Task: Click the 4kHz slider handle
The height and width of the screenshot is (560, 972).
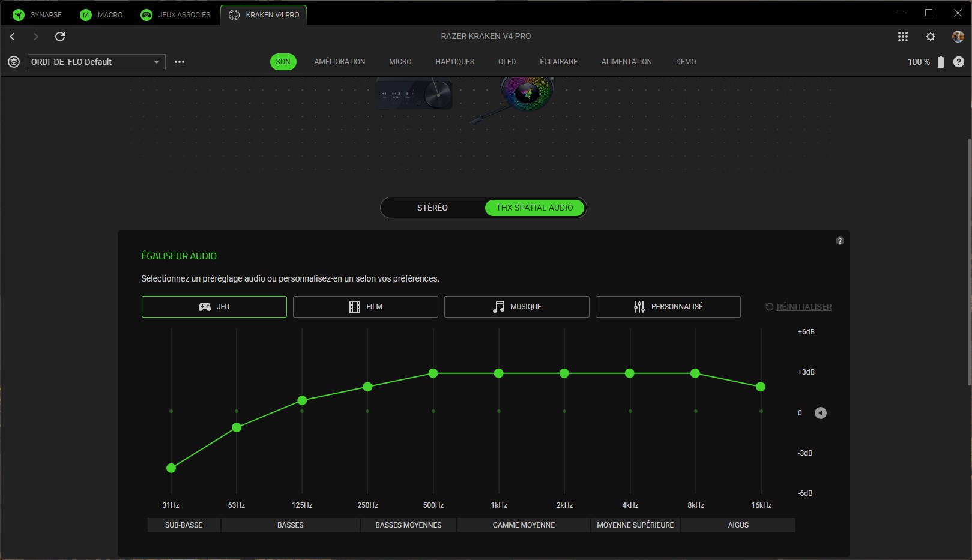Action: point(629,373)
